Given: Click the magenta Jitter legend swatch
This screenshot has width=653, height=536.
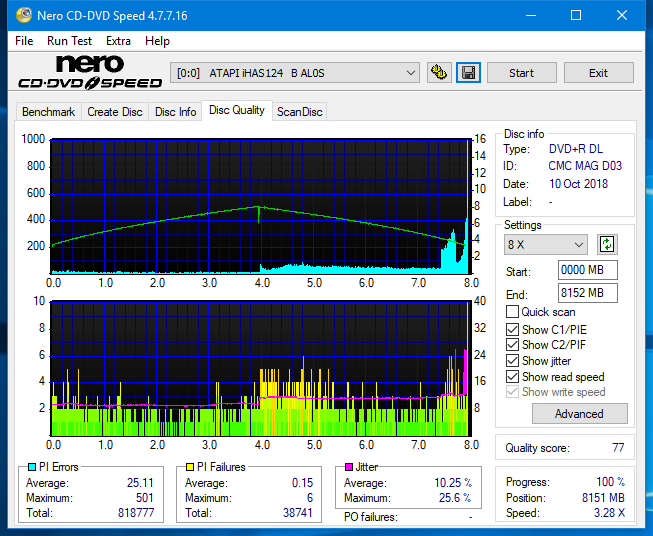Looking at the screenshot, I should point(349,467).
